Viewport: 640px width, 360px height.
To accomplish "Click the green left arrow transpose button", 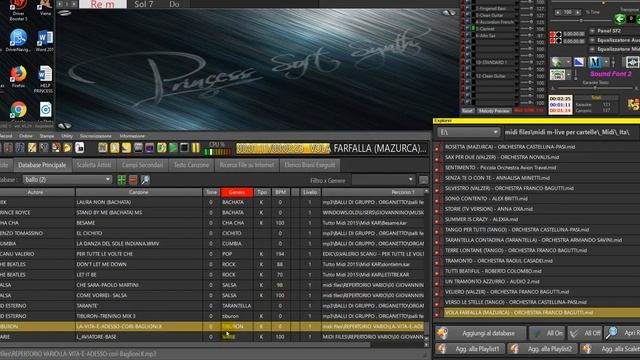I will 620,19.
